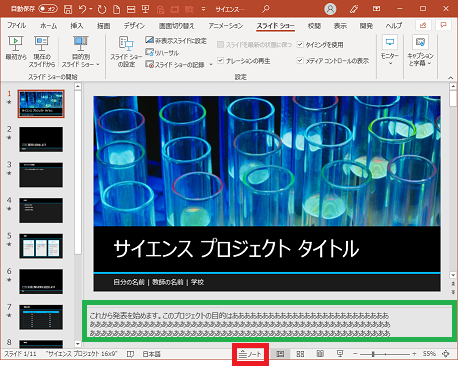The image size is (458, 366).
Task: Click the Share icon at ribbon right
Action: point(423,25)
